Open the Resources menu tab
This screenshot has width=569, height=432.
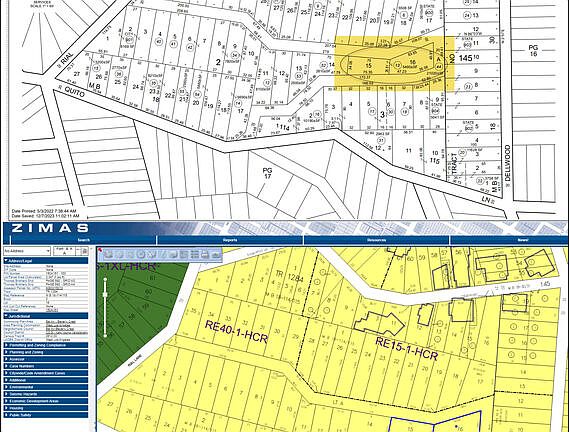click(377, 240)
